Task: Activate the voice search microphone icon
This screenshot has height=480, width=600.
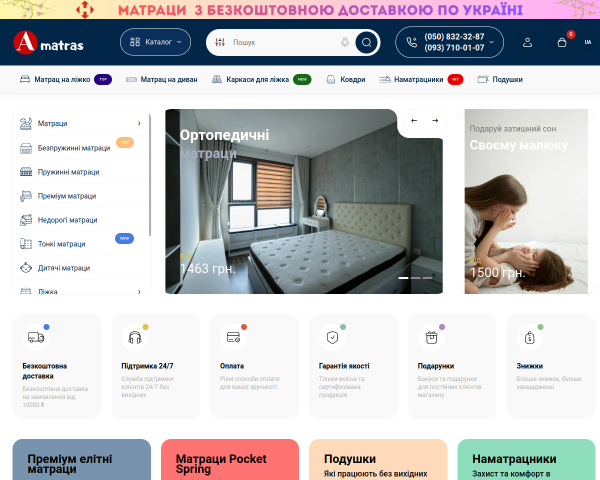Action: 345,42
